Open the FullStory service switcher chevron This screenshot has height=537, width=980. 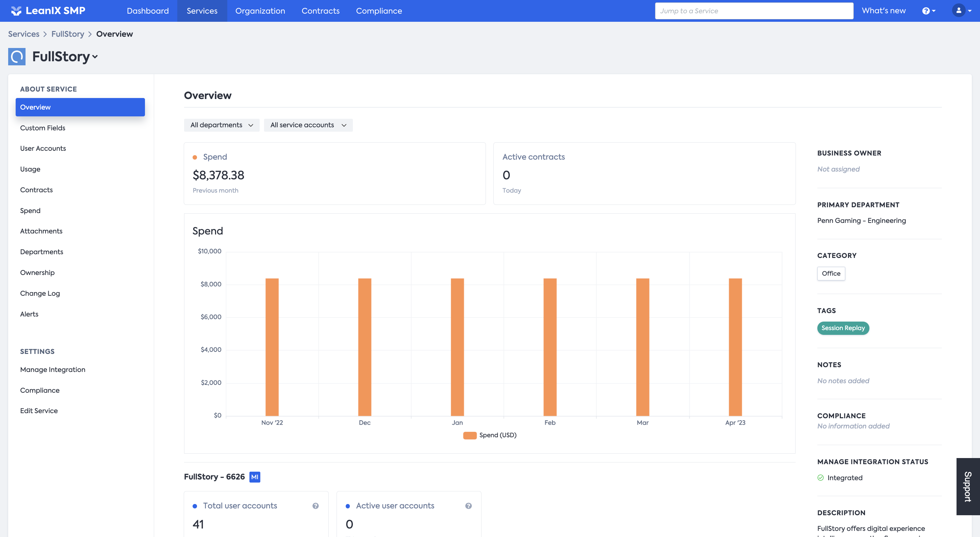(95, 57)
